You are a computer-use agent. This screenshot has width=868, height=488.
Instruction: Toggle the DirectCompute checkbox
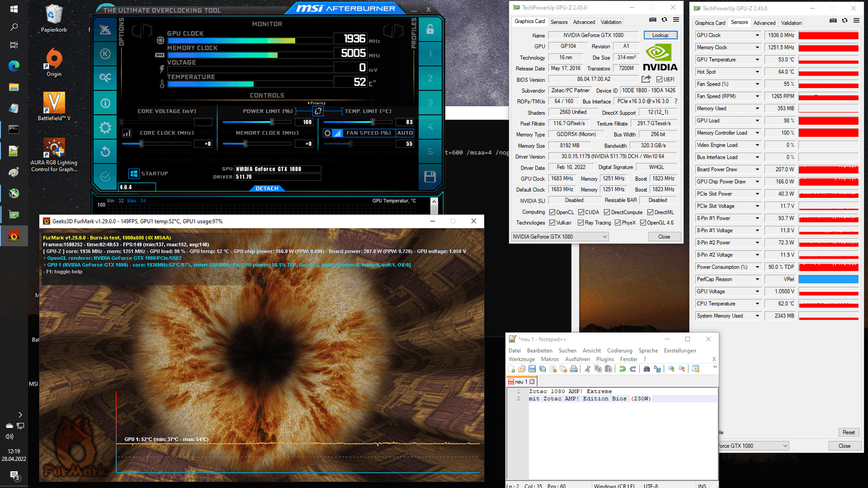(x=607, y=212)
